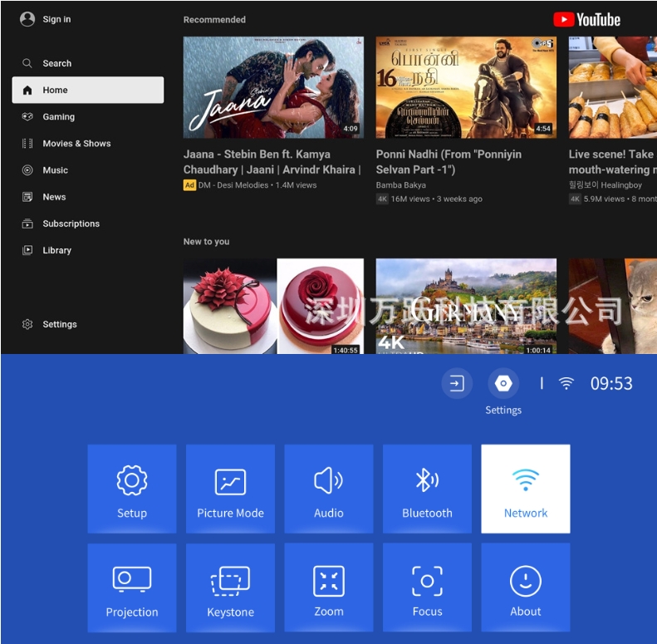This screenshot has width=657, height=644.
Task: Click the Healingboy channel name
Action: click(x=605, y=185)
